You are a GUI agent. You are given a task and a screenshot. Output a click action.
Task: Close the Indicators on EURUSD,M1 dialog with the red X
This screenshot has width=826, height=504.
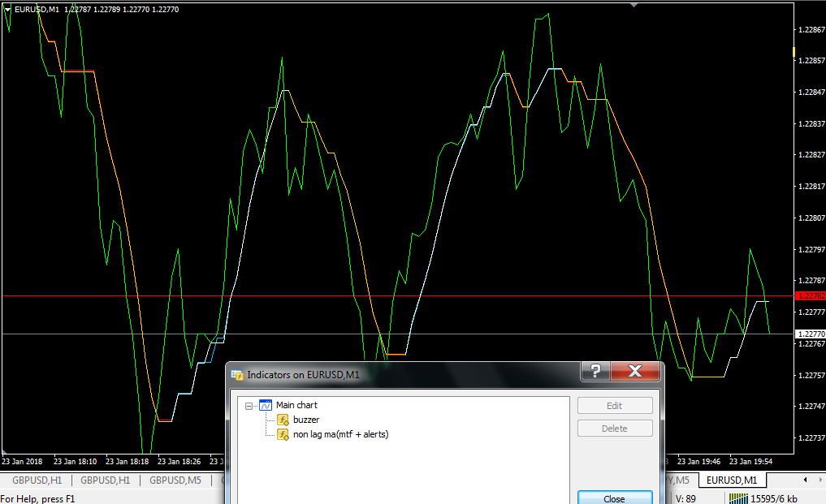[x=635, y=371]
